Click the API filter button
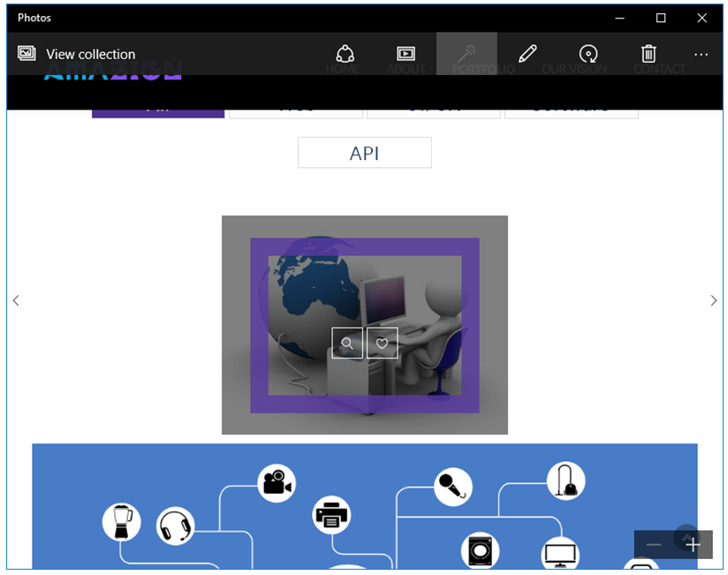The width and height of the screenshot is (728, 575). pyautogui.click(x=365, y=153)
